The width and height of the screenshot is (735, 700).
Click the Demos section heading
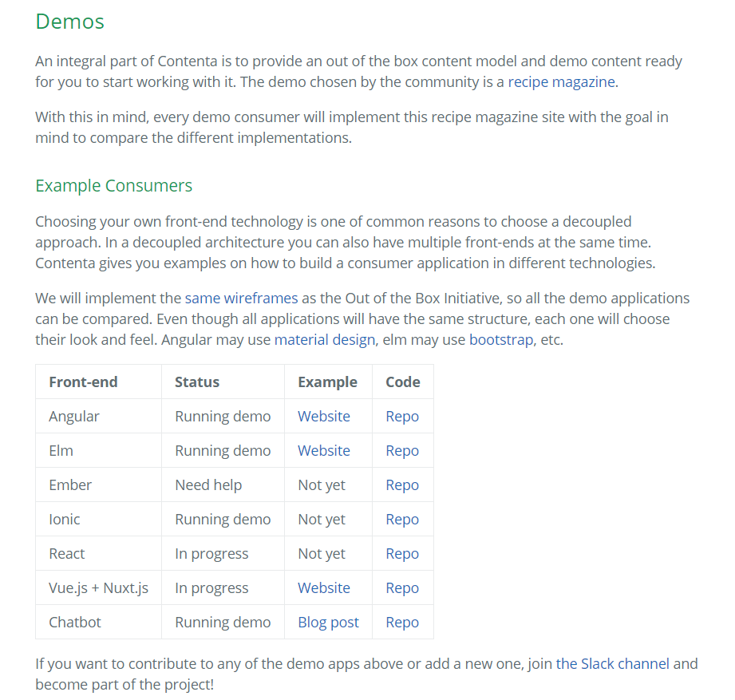pyautogui.click(x=69, y=22)
